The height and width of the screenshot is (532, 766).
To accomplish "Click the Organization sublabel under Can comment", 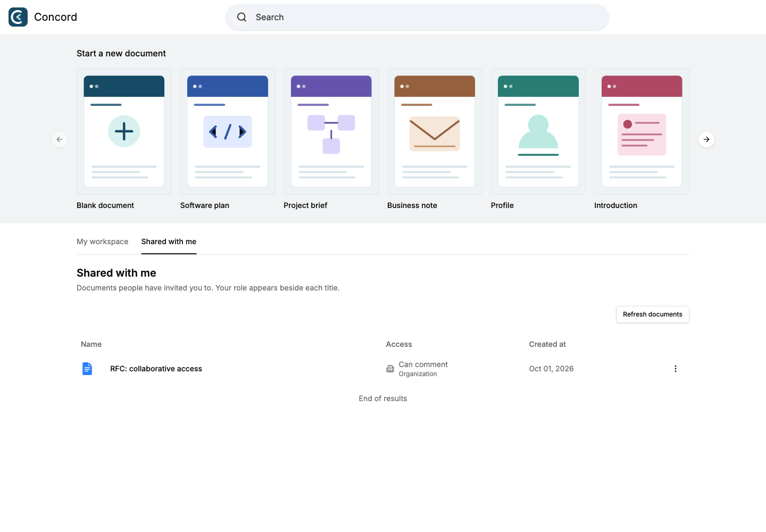I will tap(418, 374).
